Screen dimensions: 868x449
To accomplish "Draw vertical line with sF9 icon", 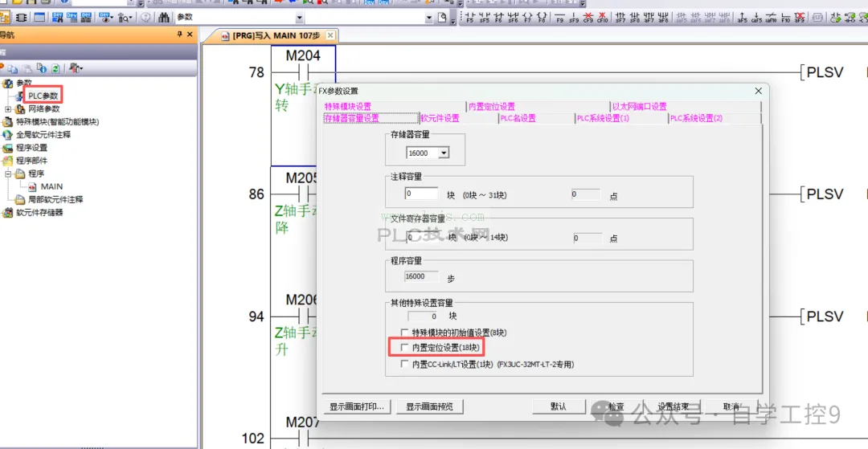I will [x=574, y=17].
